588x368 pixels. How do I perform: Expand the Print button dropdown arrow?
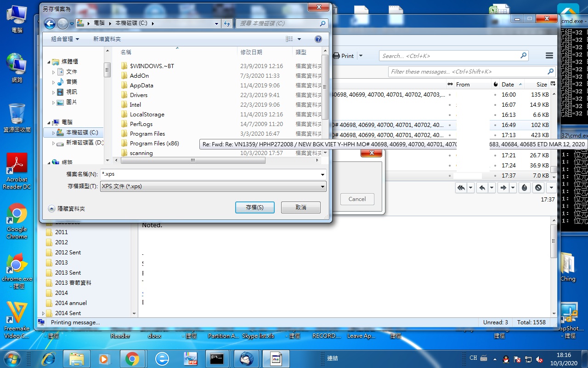361,56
